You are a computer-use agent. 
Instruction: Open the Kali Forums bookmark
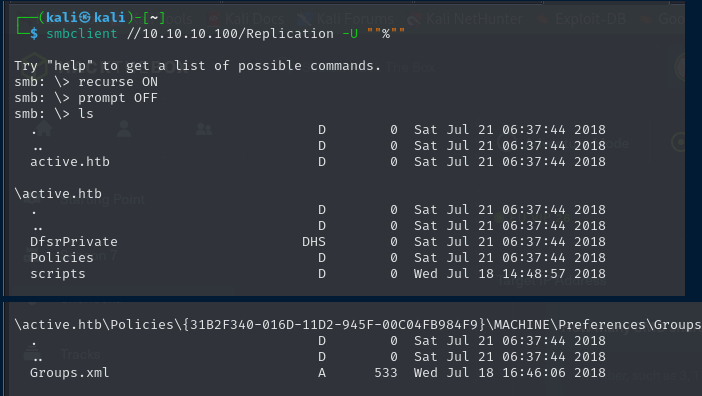click(x=355, y=19)
